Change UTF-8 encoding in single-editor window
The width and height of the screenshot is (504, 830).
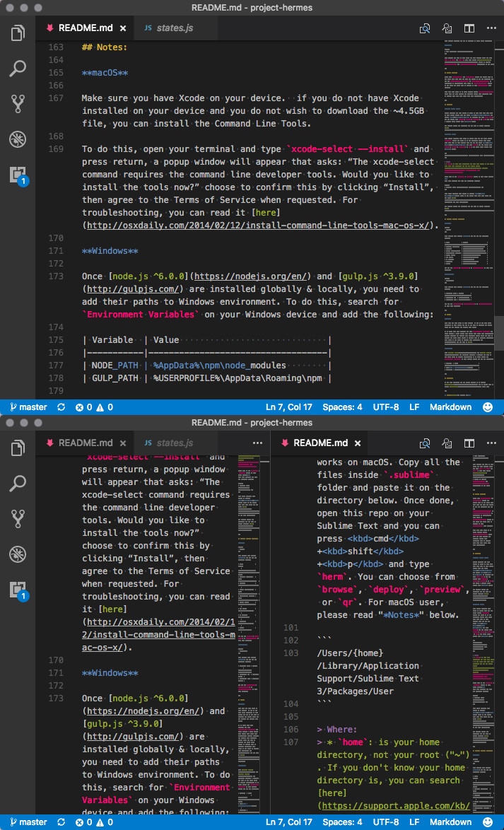click(386, 407)
